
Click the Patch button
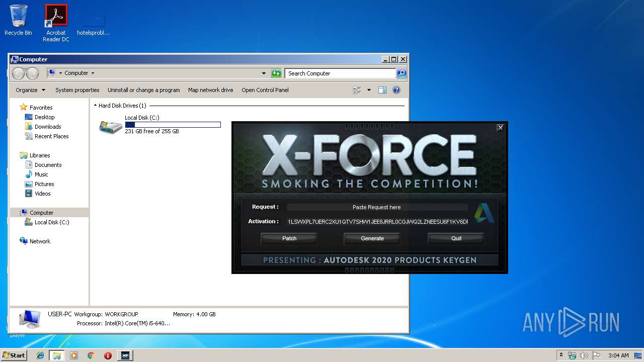[x=289, y=238]
